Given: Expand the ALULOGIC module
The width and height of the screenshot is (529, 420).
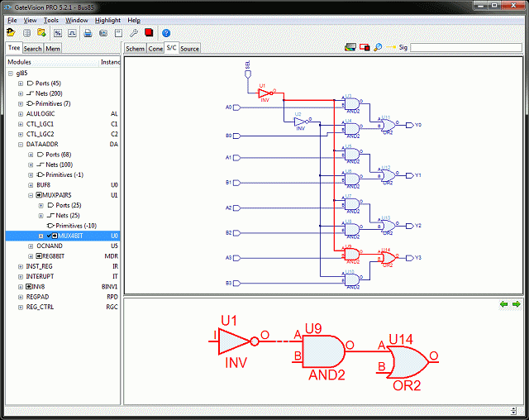Looking at the screenshot, I should (21, 114).
